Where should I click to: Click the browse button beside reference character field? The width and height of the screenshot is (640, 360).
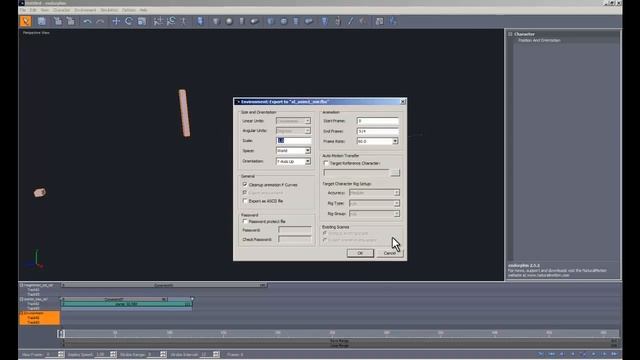(395, 173)
